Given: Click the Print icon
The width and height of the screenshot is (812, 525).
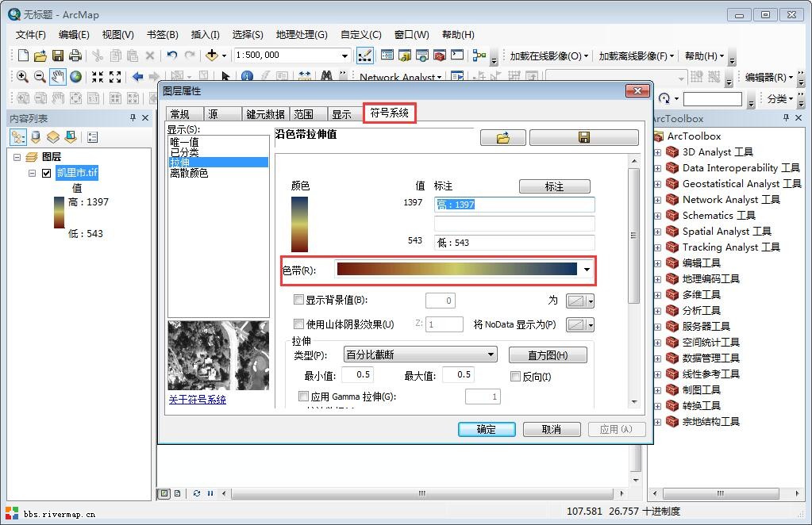Looking at the screenshot, I should (x=75, y=56).
